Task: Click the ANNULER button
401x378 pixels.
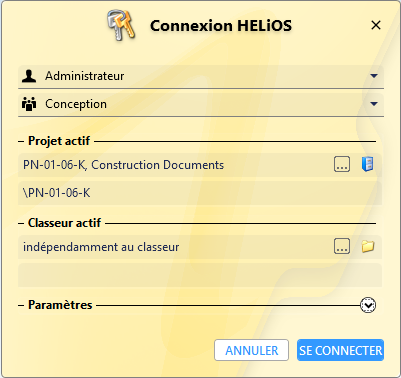Action: coord(251,350)
